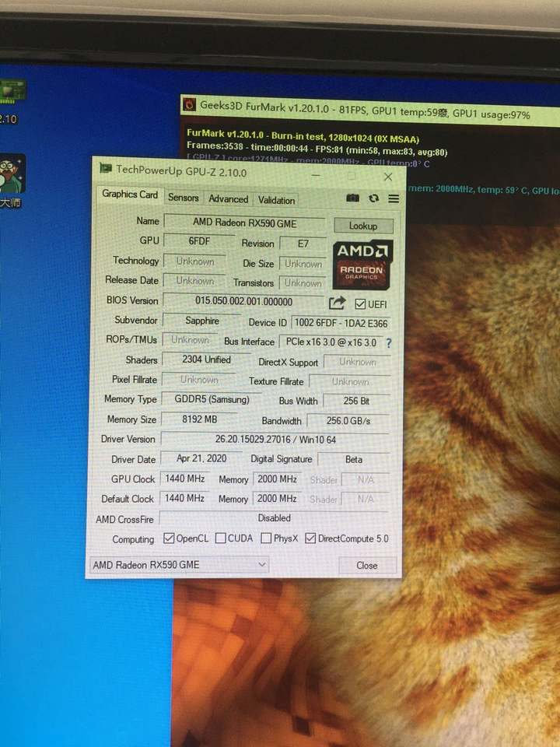The image size is (560, 747).
Task: Click the Transistors field Unknown
Action: [x=303, y=283]
